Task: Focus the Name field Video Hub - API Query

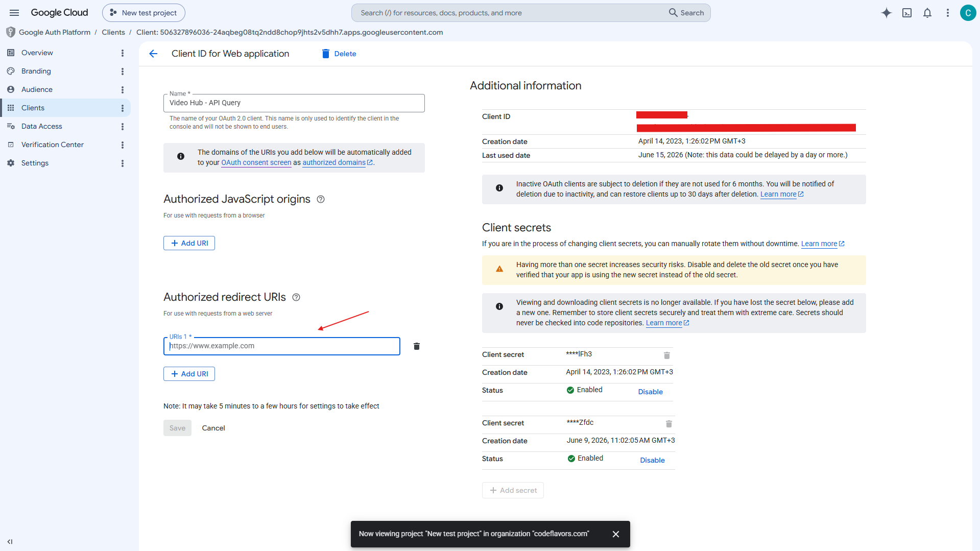Action: point(294,103)
